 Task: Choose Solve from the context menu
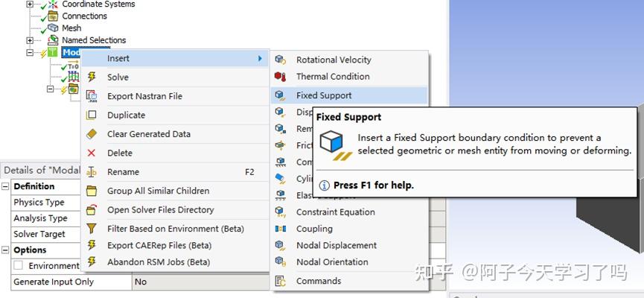tap(118, 77)
